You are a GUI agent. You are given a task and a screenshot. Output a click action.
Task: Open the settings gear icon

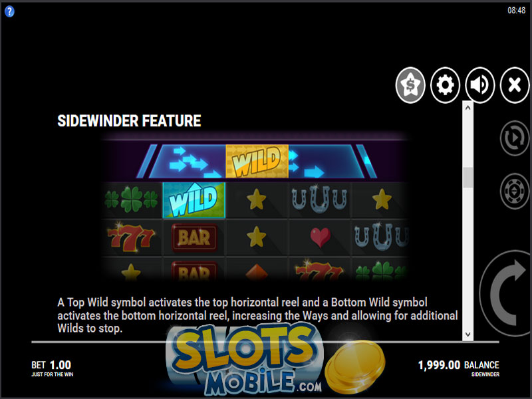click(x=445, y=85)
